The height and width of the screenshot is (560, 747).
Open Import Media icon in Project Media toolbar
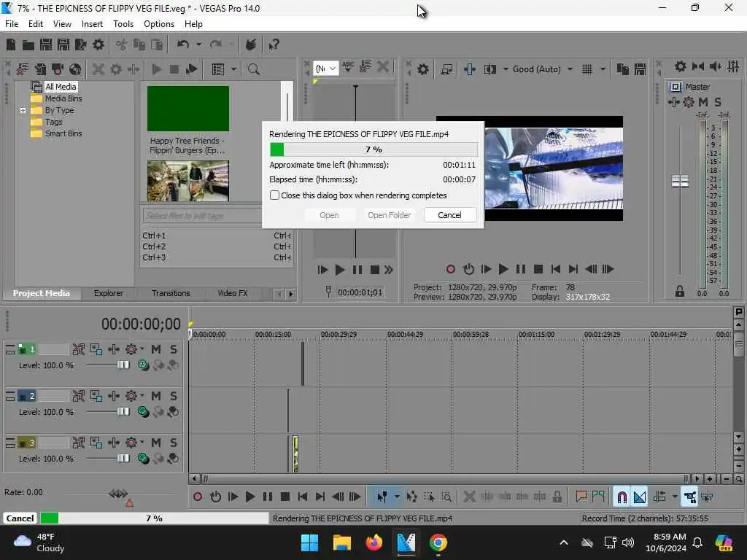23,69
